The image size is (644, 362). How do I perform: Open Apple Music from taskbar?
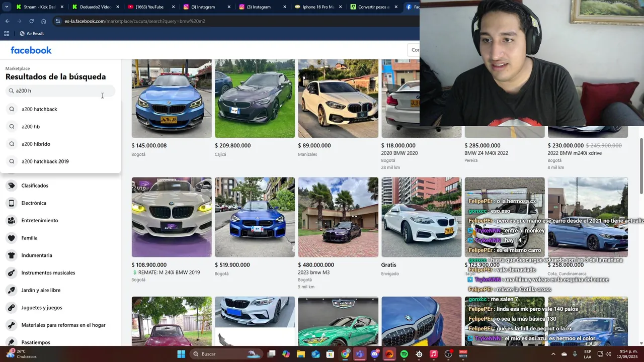click(434, 354)
